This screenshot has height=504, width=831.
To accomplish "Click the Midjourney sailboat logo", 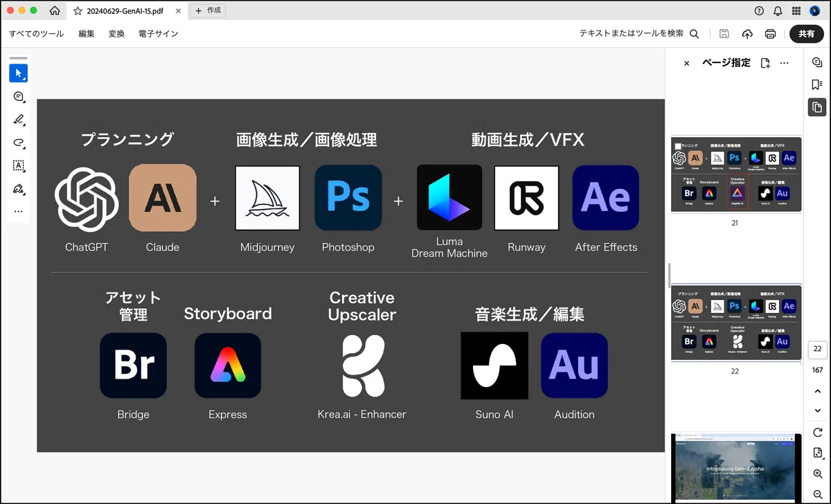I will 267,198.
